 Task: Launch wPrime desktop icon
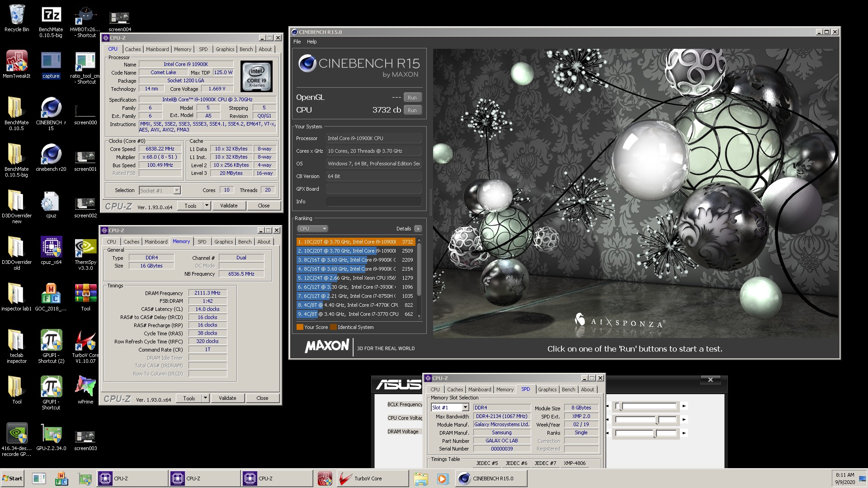85,390
